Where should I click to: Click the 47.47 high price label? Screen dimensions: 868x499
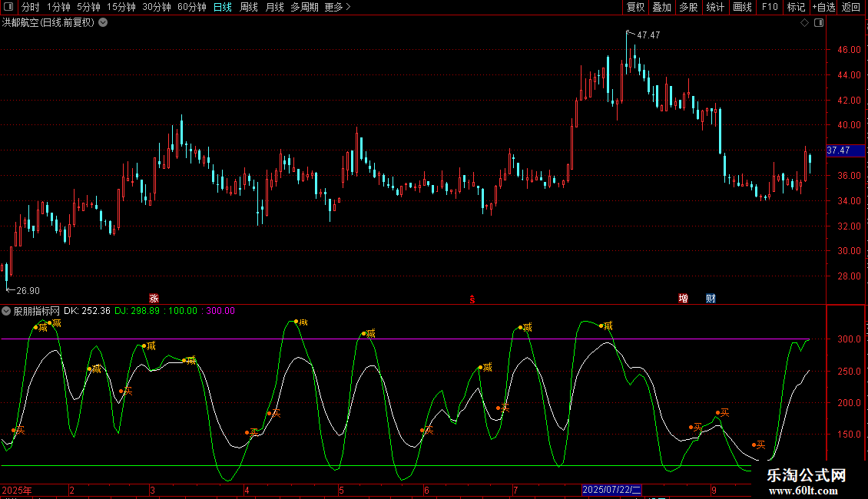(x=649, y=35)
